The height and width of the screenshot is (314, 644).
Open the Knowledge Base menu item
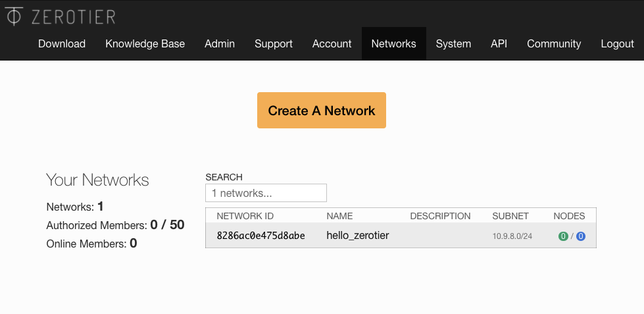tap(145, 43)
